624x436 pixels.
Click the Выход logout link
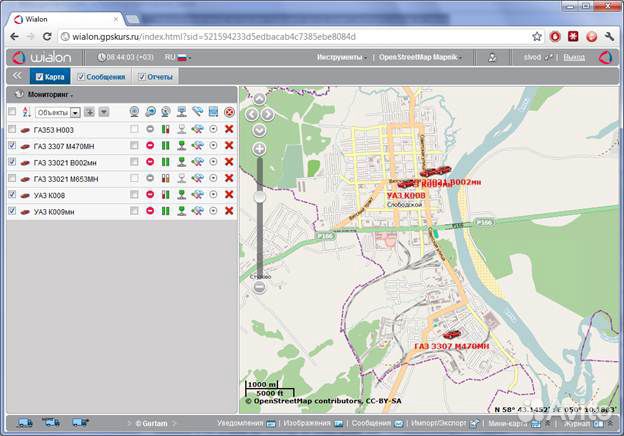[574, 57]
